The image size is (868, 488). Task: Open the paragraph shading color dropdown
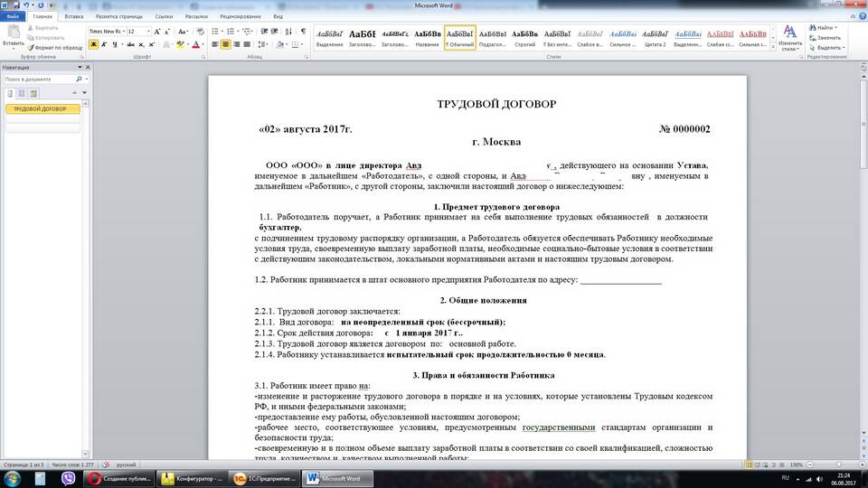[x=288, y=45]
